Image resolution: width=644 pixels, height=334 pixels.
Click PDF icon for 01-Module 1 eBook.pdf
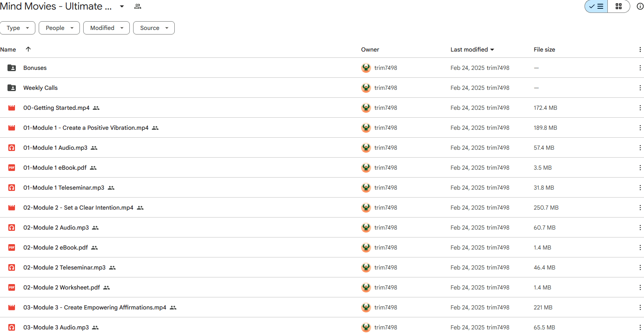coord(12,168)
